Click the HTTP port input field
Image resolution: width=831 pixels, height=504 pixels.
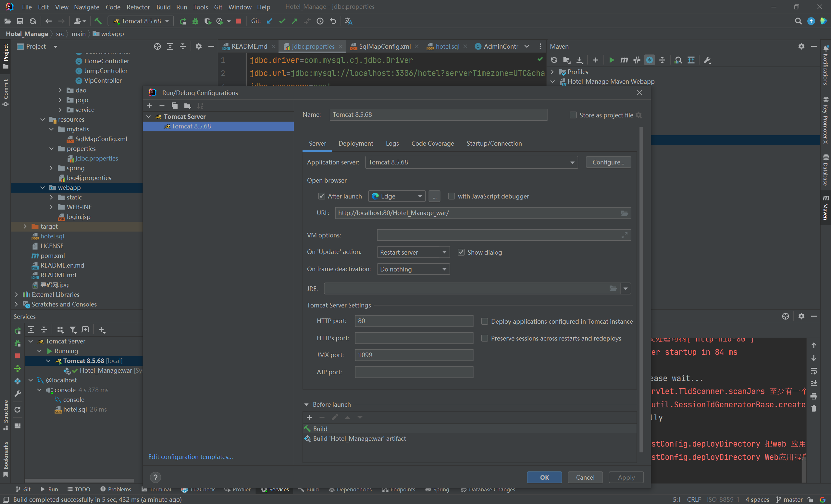coord(414,321)
